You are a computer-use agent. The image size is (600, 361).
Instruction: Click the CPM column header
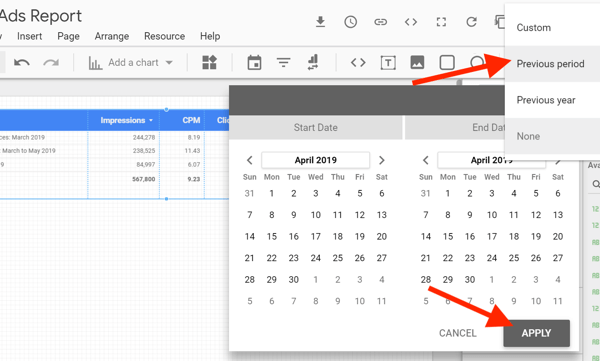(x=191, y=120)
